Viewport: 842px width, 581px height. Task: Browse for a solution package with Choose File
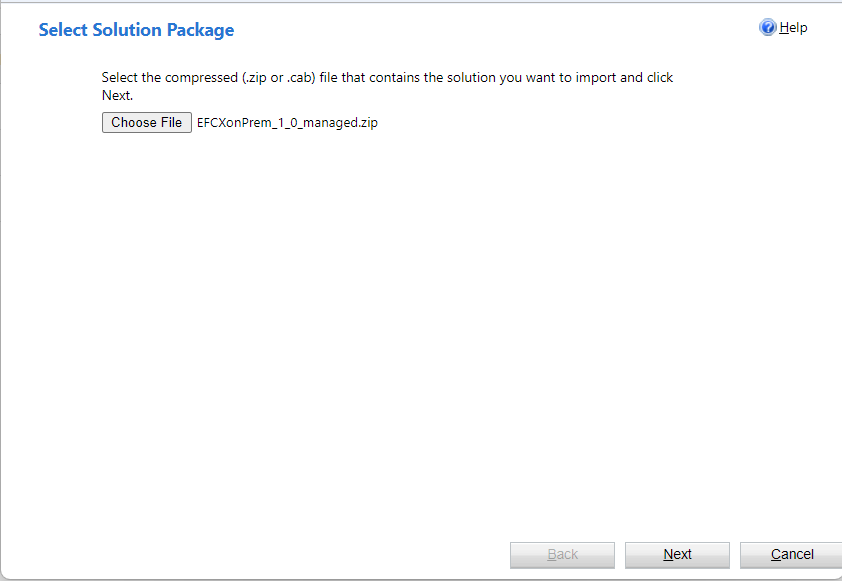[x=146, y=122]
